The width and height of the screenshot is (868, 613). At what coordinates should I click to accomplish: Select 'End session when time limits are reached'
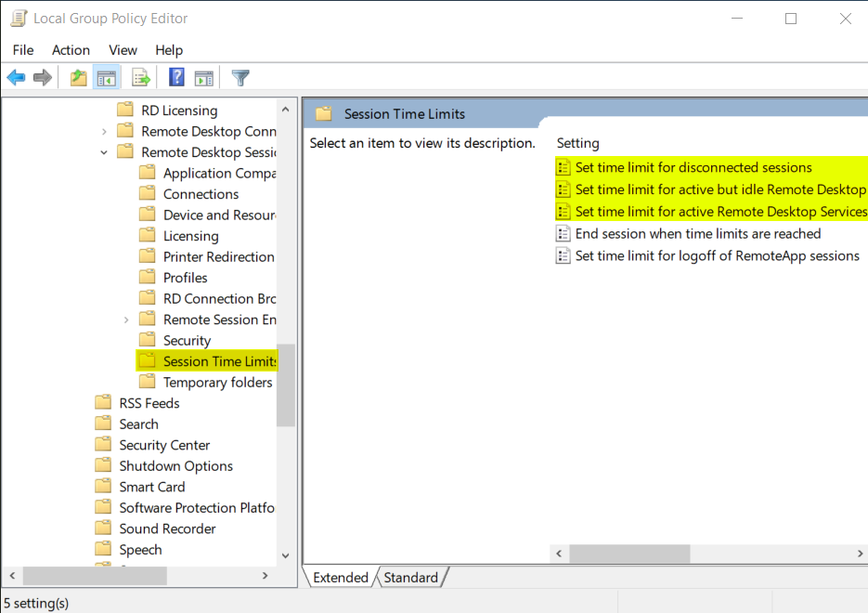tap(697, 234)
